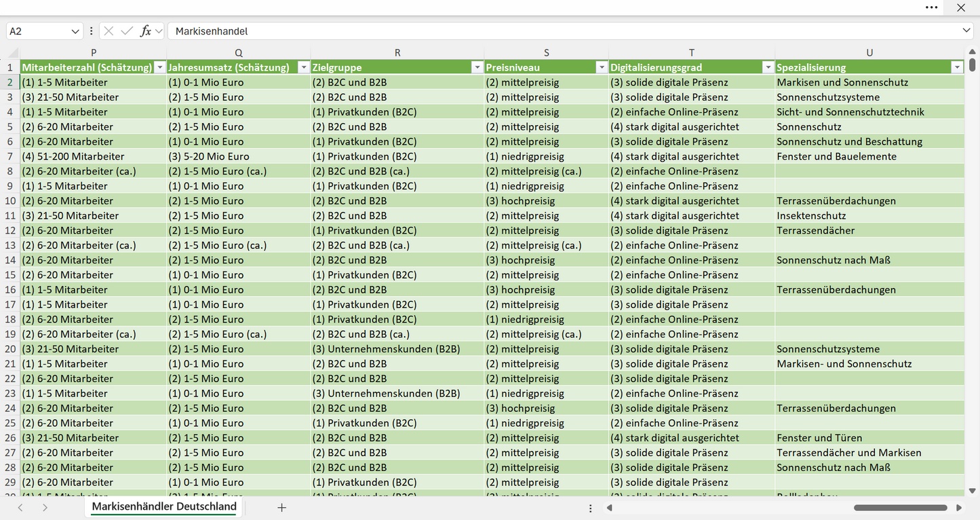Viewport: 980px width, 520px height.
Task: Expand the formula bar with the chevron
Action: (x=966, y=31)
